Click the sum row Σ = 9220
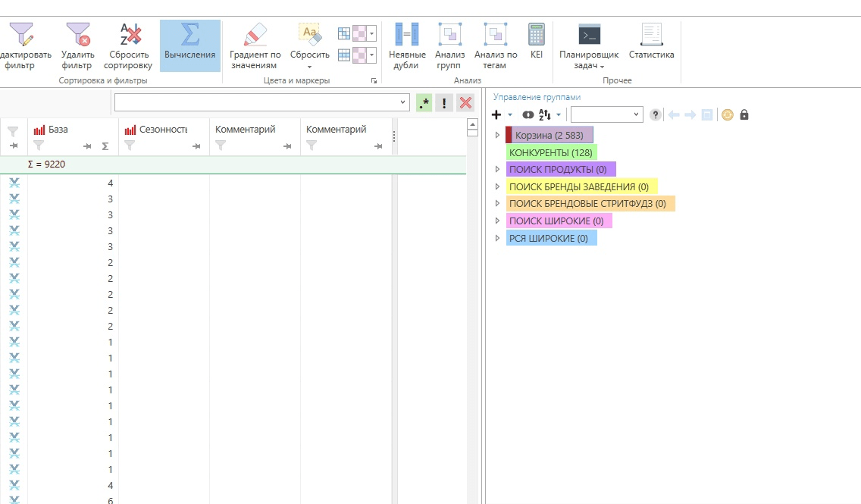Viewport: 861px width, 504px height. (233, 164)
